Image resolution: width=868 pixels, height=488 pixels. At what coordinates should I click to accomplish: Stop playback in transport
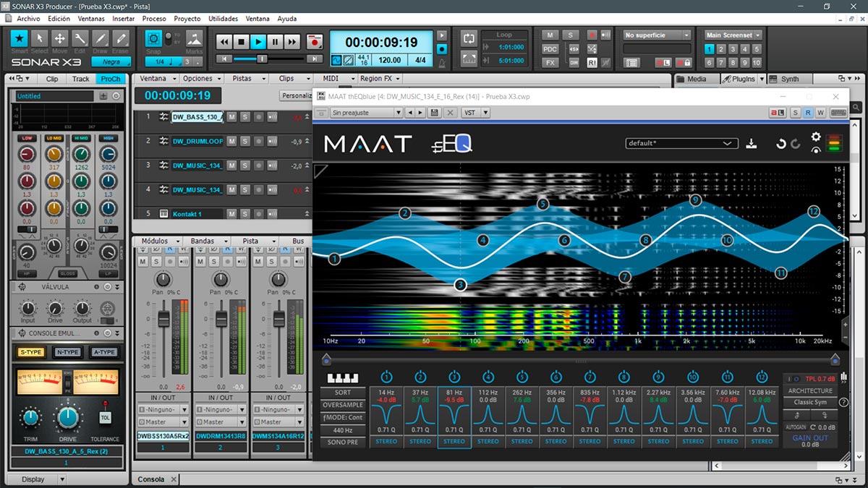(242, 43)
